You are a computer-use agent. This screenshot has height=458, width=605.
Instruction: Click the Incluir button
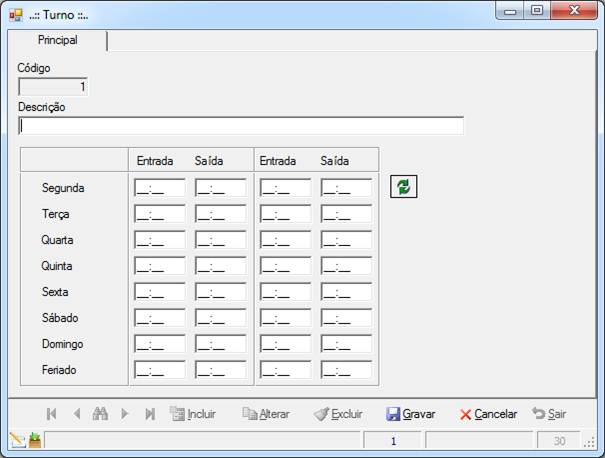point(193,414)
